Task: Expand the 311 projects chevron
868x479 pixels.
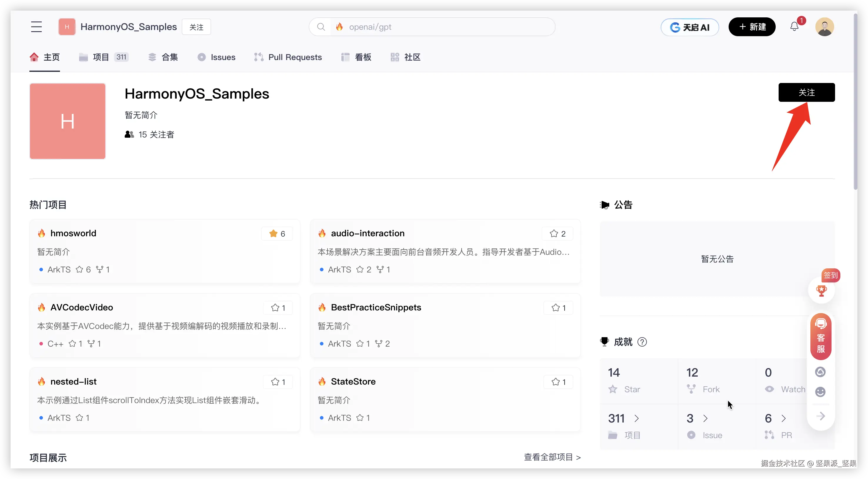Action: [x=637, y=418]
